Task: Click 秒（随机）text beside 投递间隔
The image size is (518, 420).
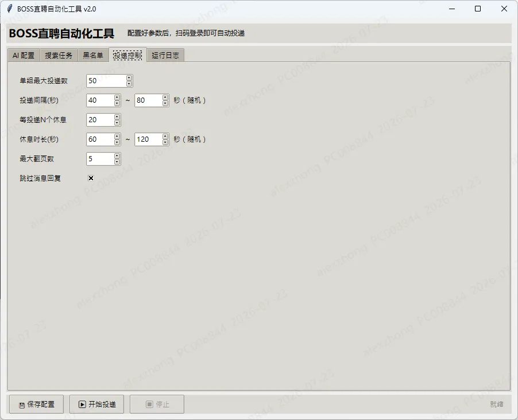Action: [x=190, y=100]
